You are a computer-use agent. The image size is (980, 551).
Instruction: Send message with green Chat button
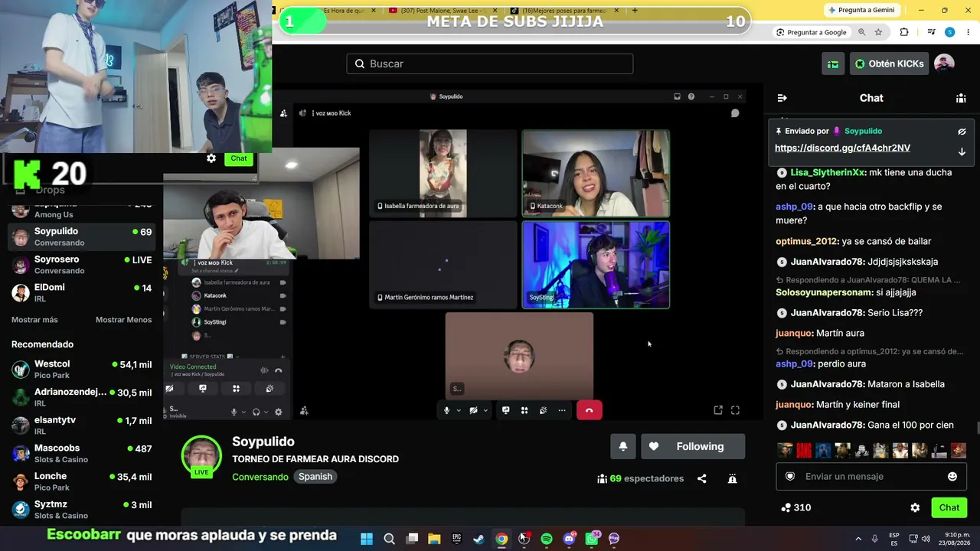949,507
